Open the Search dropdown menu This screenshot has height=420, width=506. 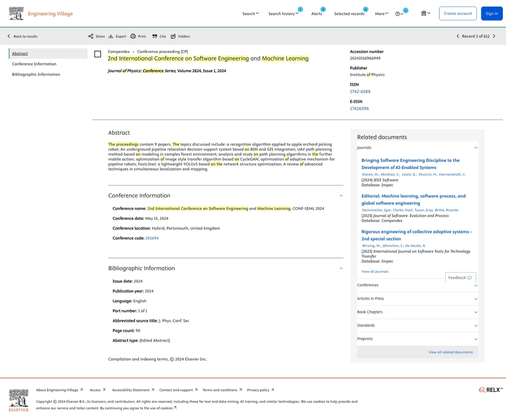(x=250, y=14)
